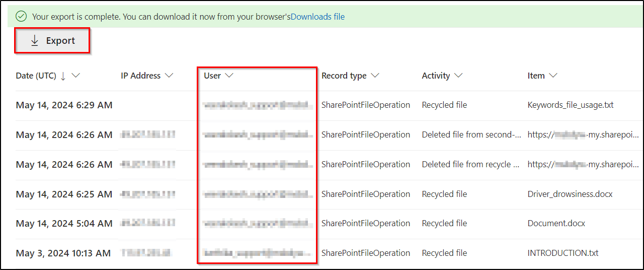Click the Export button
Viewport: 644px width, 270px height.
(52, 41)
